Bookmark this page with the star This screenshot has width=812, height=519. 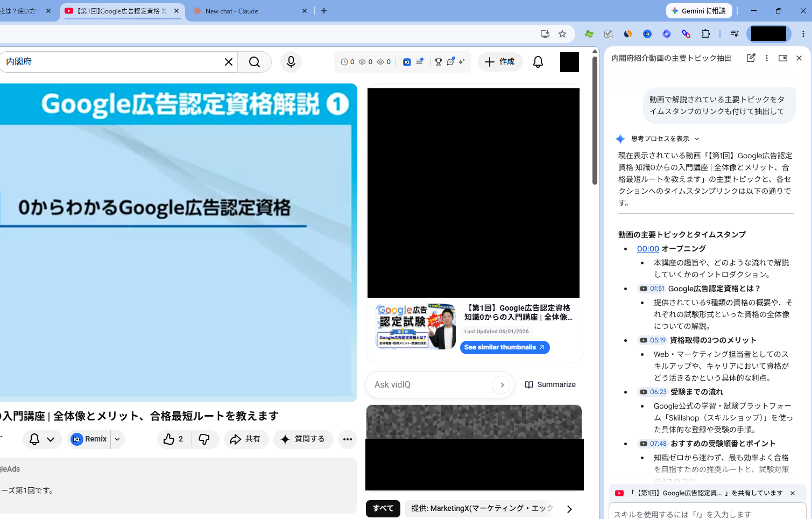click(562, 34)
